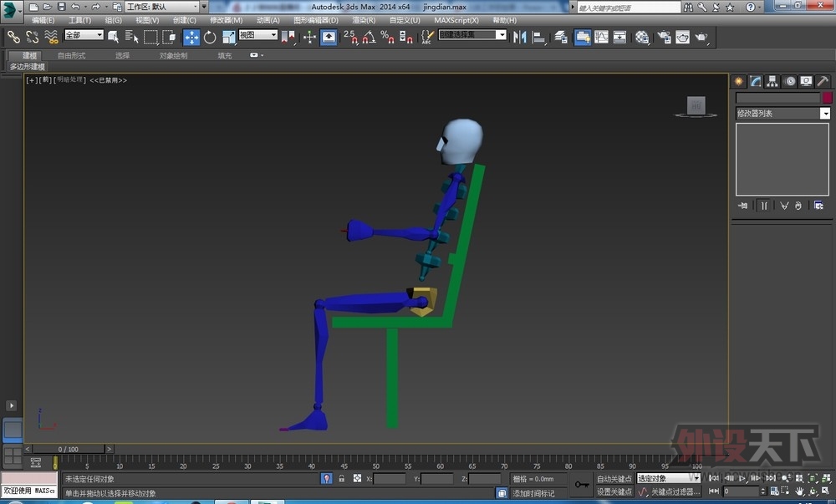Toggle Spinner Snap
Image resolution: width=836 pixels, height=504 pixels.
(x=406, y=37)
